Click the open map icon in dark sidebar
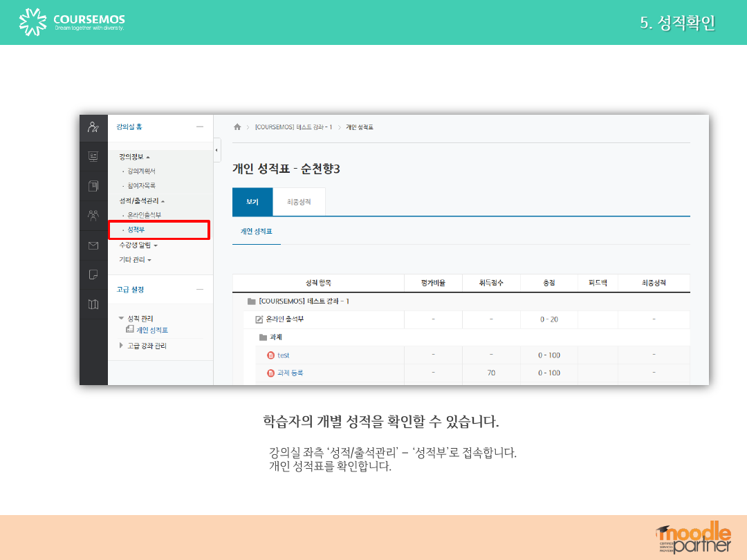Viewport: 747px width, 560px height. (x=93, y=304)
